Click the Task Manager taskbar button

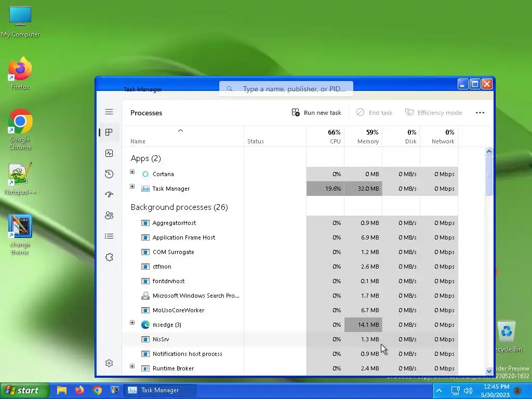pyautogui.click(x=159, y=391)
